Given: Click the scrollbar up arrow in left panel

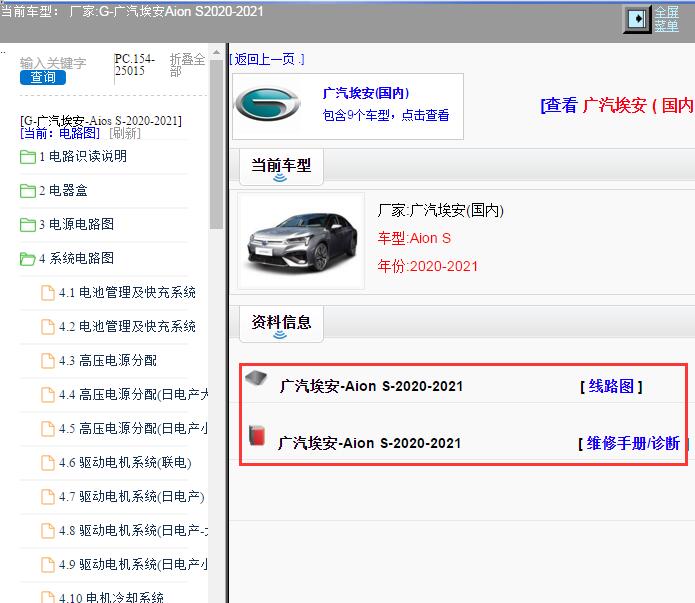Looking at the screenshot, I should 216,52.
